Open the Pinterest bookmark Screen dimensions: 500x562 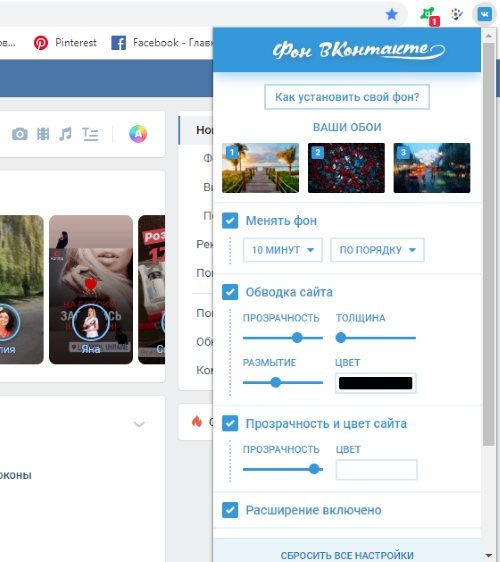(x=65, y=43)
